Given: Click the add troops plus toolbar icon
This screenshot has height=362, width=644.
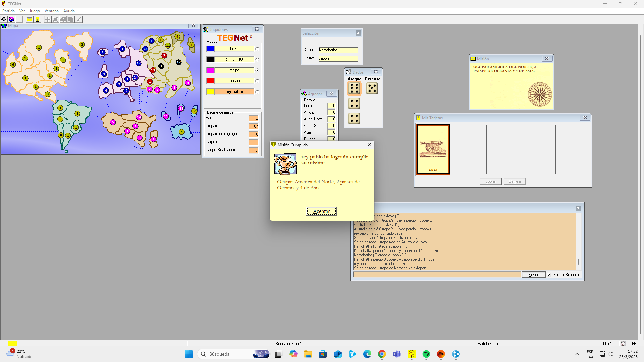Looking at the screenshot, I should 48,19.
